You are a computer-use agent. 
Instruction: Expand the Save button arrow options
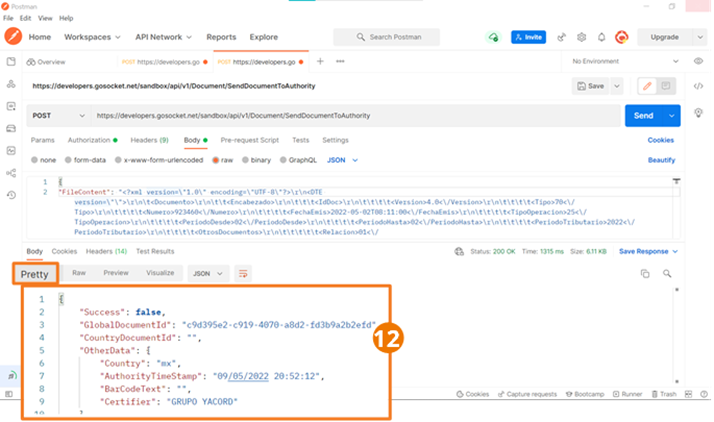pos(617,86)
